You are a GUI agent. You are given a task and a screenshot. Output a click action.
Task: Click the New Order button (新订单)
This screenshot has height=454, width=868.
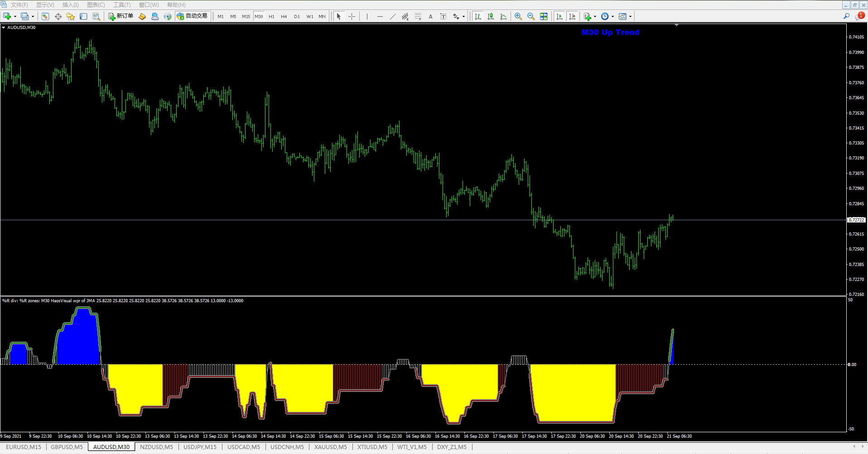tap(121, 16)
